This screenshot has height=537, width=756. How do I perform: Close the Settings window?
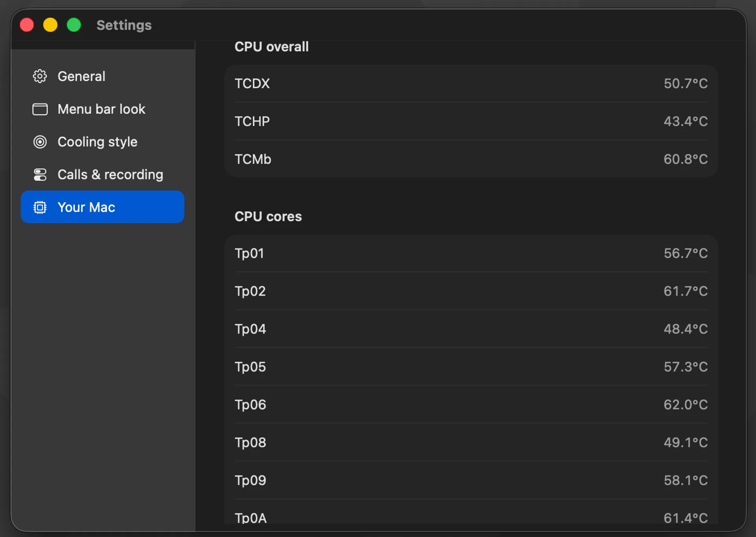[x=27, y=25]
